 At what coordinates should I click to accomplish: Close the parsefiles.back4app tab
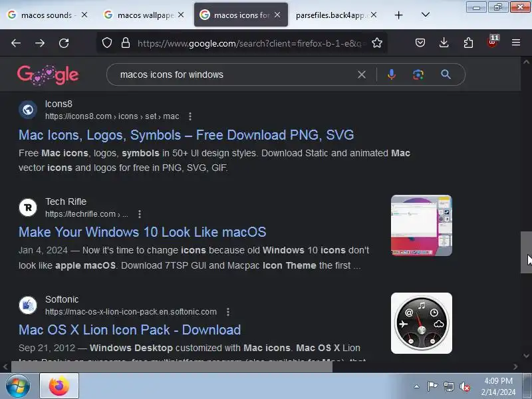374,15
